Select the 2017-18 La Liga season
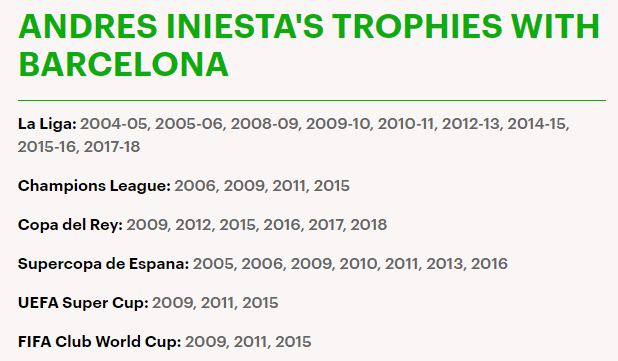618x361 pixels. (112, 147)
